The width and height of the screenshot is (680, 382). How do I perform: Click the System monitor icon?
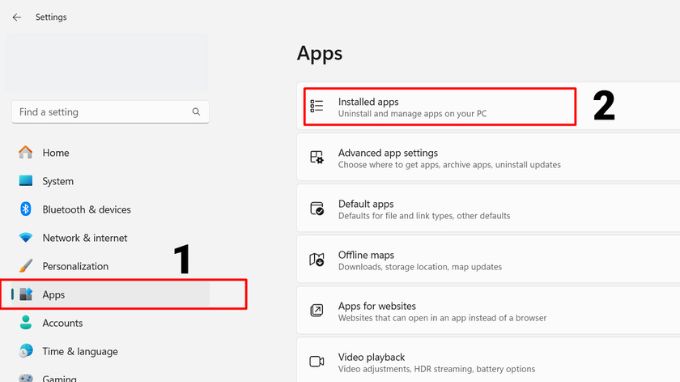click(26, 180)
